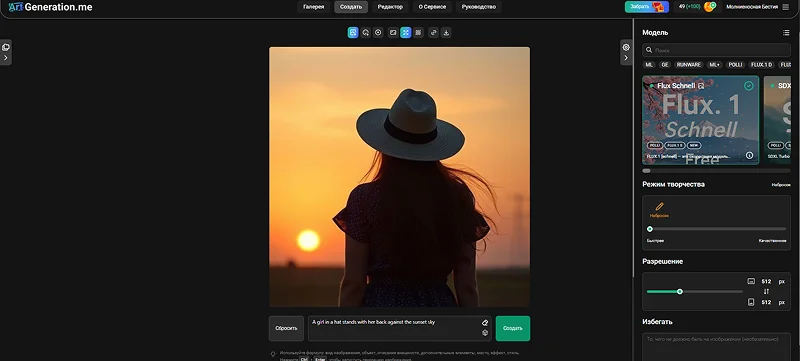Focus the model search field
800x361 pixels.
click(x=716, y=50)
